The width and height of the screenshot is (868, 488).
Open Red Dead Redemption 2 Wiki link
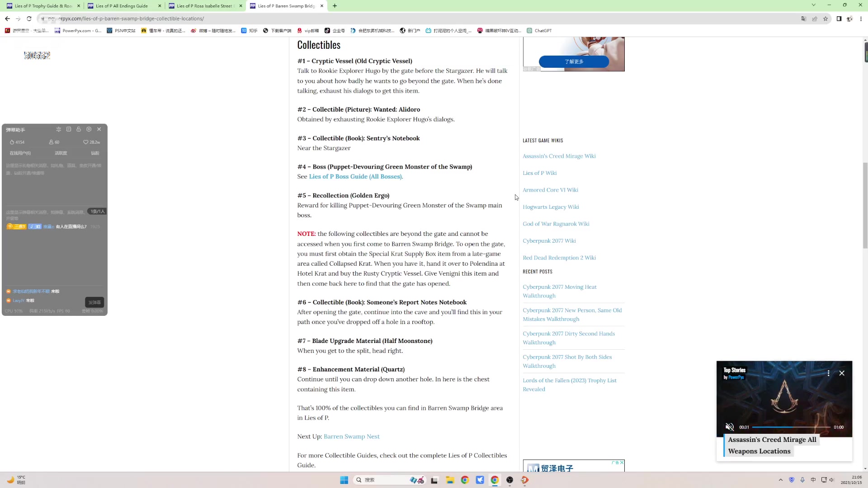tap(559, 258)
